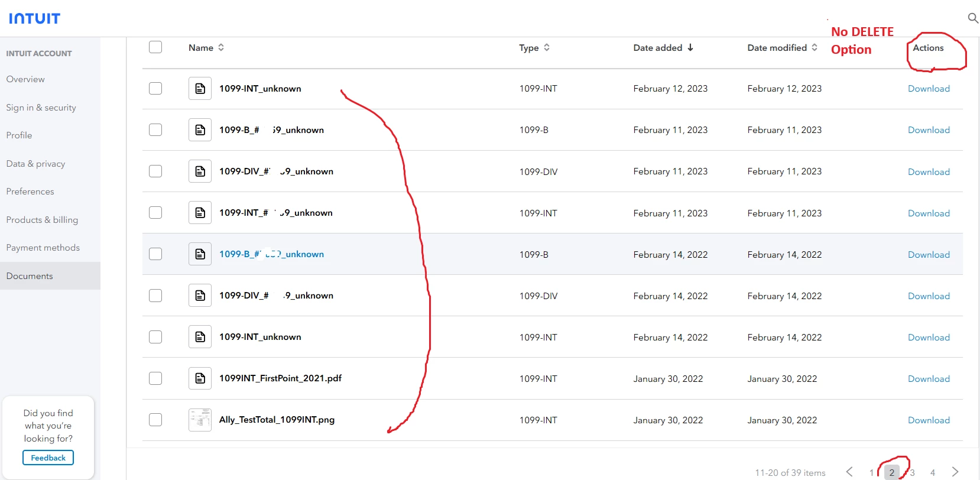Select Documents in sidebar
Viewport: 980px width, 480px height.
click(50, 276)
